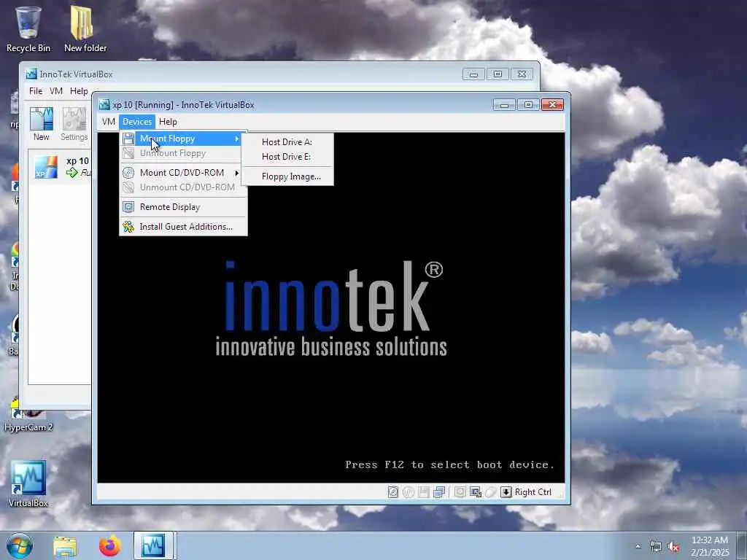747x560 pixels.
Task: Click InnoTek VirtualBox manager title bar
Action: tap(243, 74)
